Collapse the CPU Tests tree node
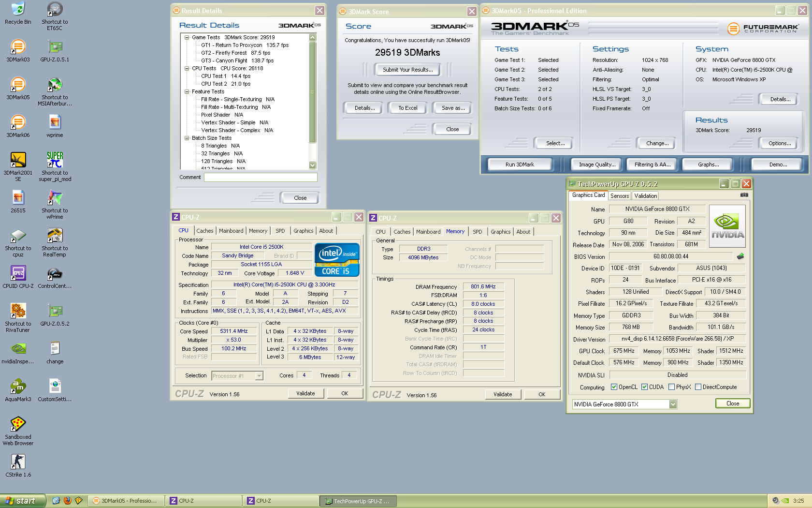This screenshot has height=508, width=812. (187, 68)
